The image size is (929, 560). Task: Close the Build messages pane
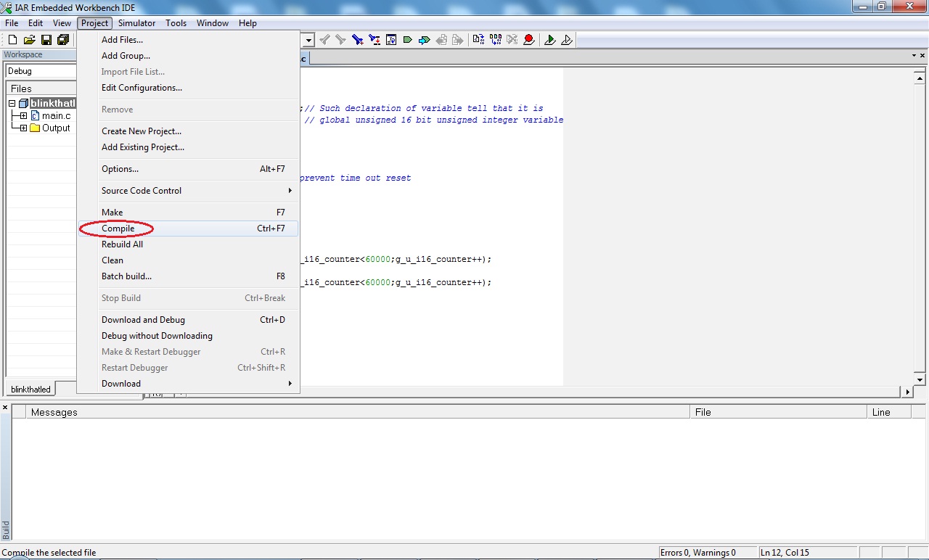pyautogui.click(x=5, y=408)
